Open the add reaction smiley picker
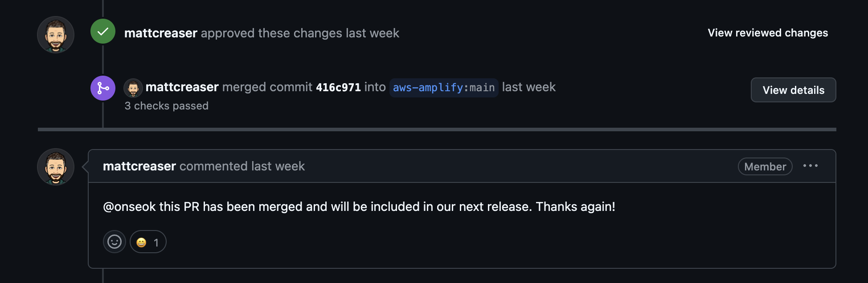 [115, 242]
